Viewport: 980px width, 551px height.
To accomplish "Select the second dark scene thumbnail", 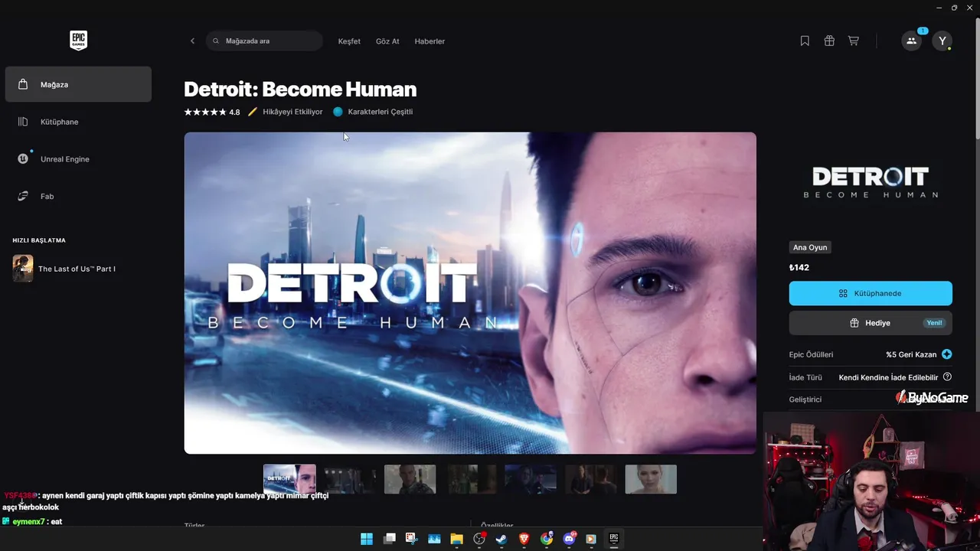I will click(350, 479).
